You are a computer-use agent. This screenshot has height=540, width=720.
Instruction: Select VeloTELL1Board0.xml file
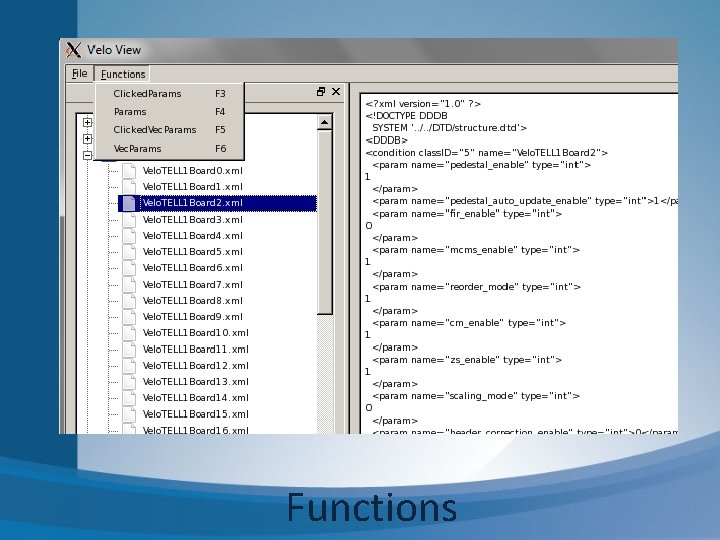pos(192,171)
